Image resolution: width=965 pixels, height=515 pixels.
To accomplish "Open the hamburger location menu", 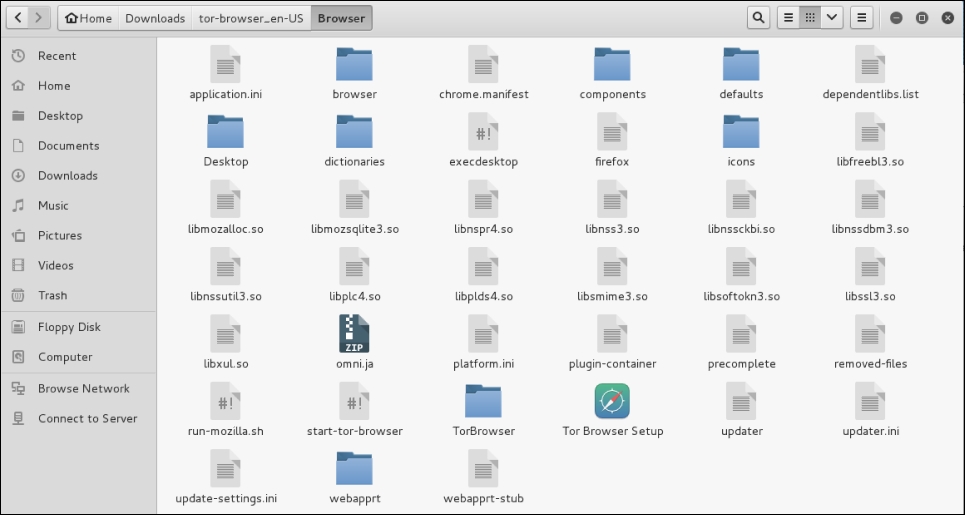I will pyautogui.click(x=862, y=18).
